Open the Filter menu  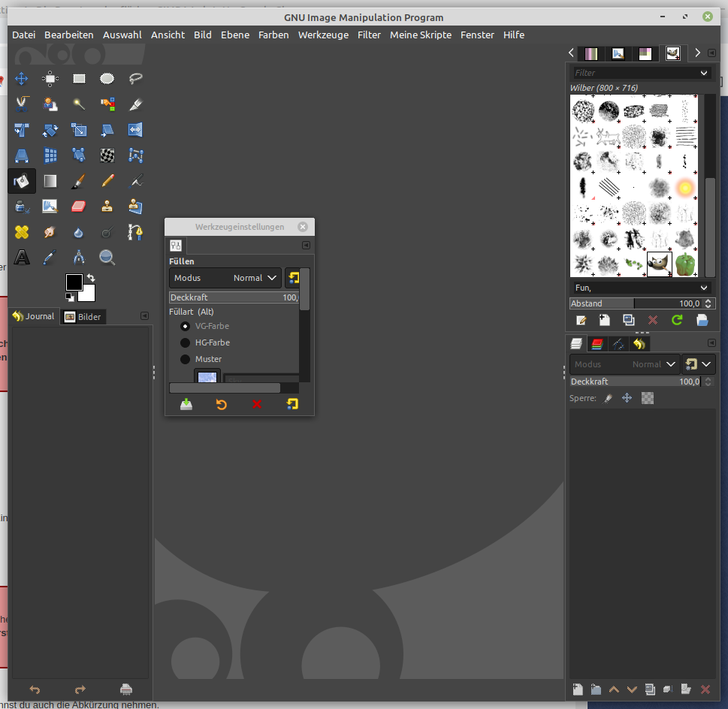click(369, 35)
